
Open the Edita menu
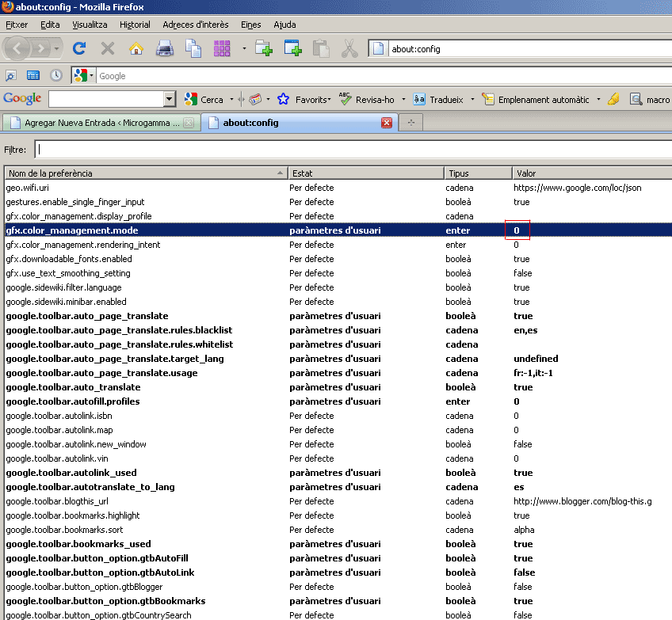(x=50, y=25)
